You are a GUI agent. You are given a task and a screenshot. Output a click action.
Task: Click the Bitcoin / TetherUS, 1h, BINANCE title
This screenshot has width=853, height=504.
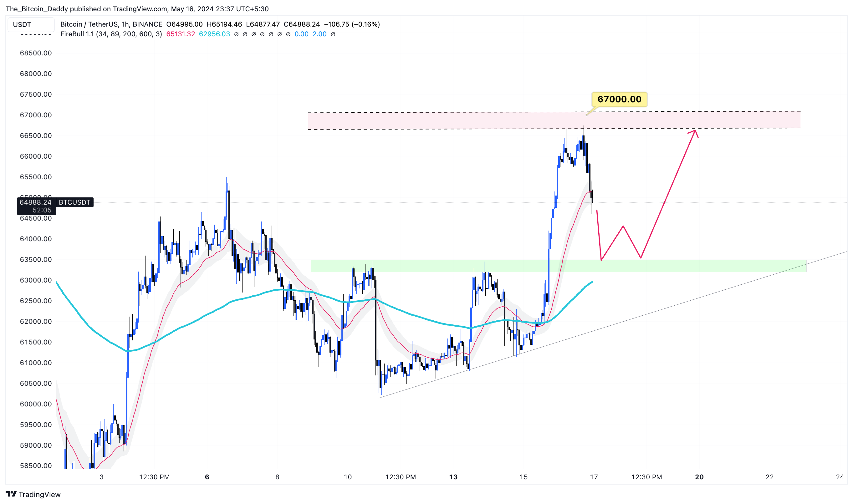111,24
